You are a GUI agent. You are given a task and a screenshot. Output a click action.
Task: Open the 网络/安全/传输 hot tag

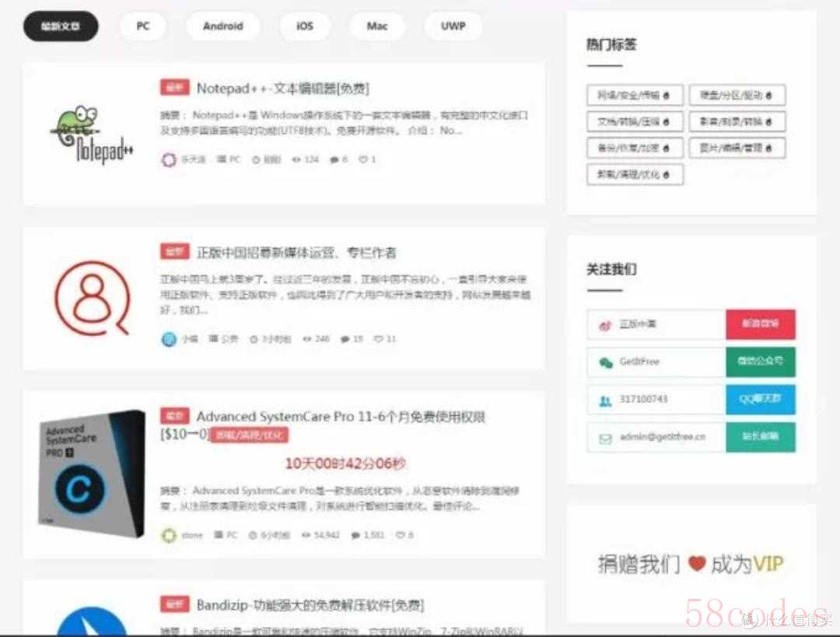pos(635,96)
